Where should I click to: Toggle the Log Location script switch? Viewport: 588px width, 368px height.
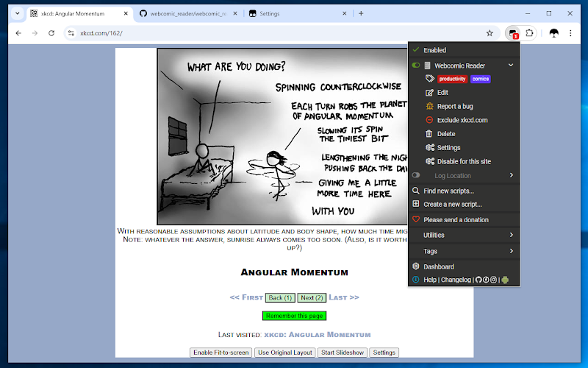pyautogui.click(x=415, y=175)
